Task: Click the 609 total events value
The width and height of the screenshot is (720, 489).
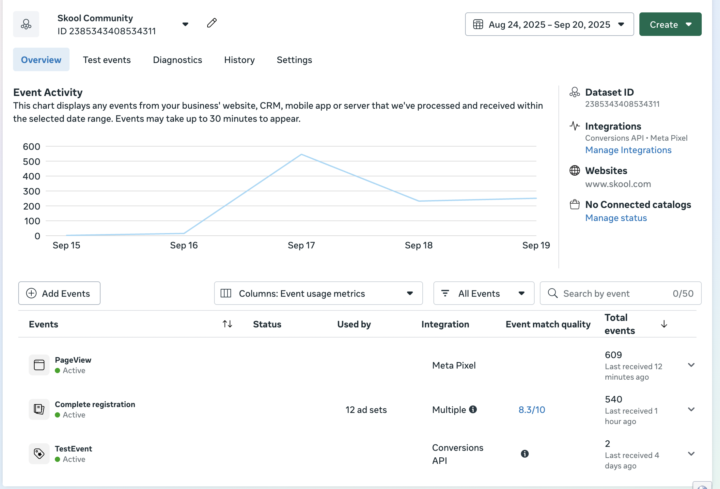Action: [x=613, y=355]
